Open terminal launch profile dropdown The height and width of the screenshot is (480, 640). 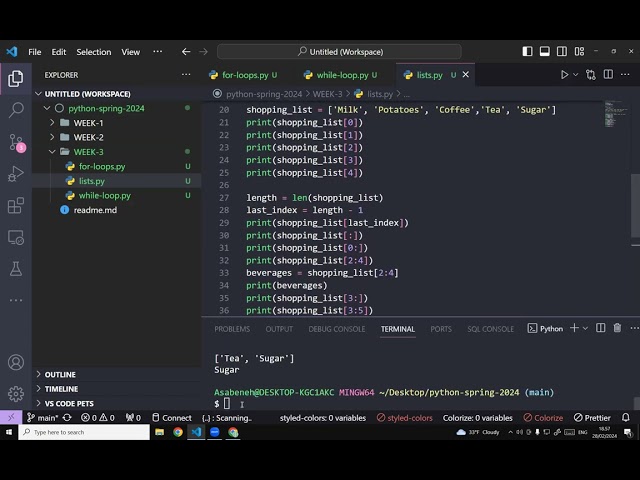coord(585,328)
